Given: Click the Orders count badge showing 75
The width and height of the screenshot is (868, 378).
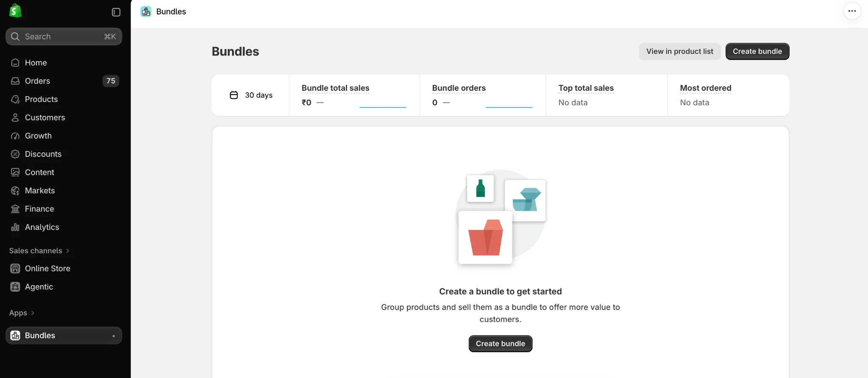Looking at the screenshot, I should [x=111, y=81].
